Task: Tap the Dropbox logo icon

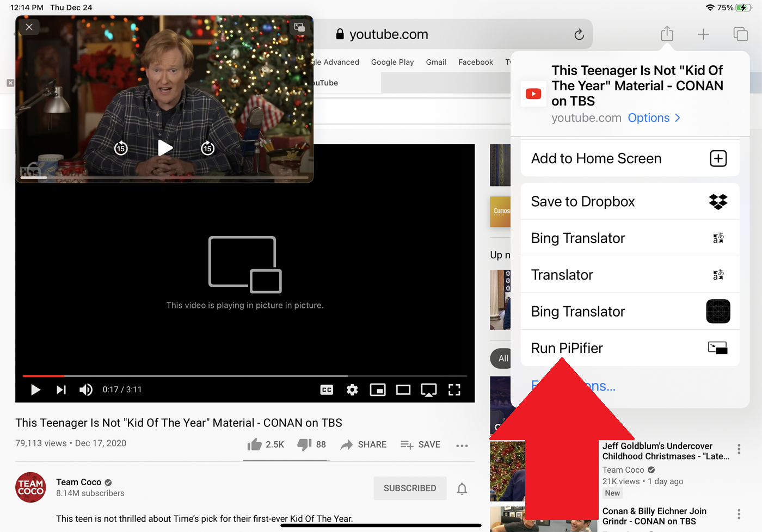Action: 718,202
